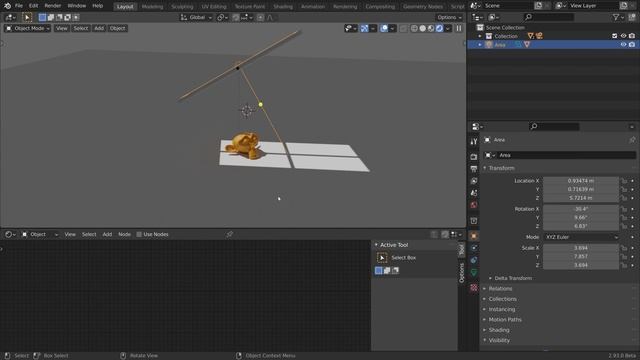
Task: Open the Window menu
Action: 77,6
